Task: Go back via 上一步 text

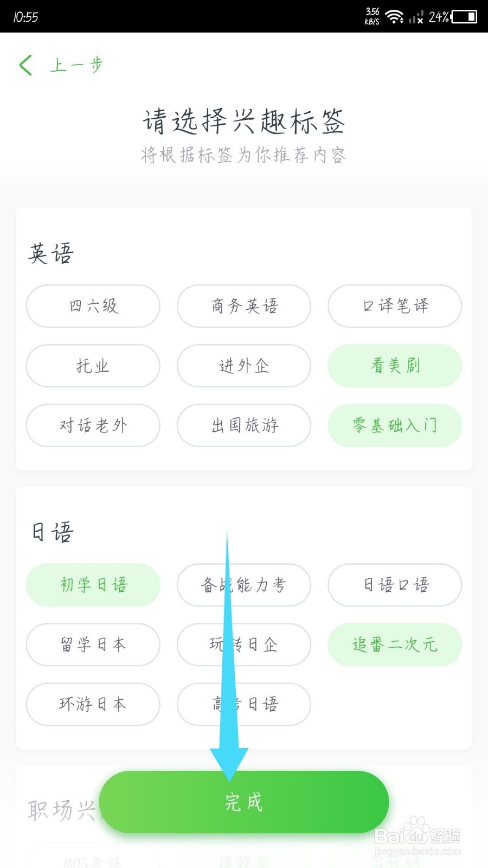Action: 76,65
